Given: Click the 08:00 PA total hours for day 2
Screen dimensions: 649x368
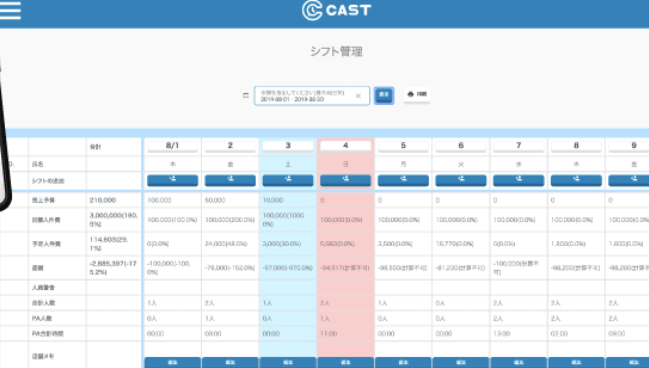Looking at the screenshot, I should 213,334.
